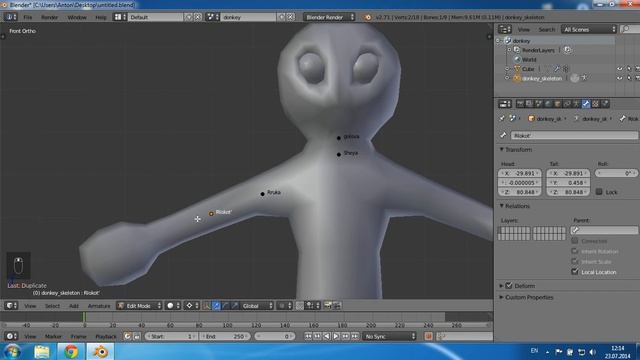Open the Select menu in viewport header
This screenshot has width=640, height=360.
click(52, 306)
